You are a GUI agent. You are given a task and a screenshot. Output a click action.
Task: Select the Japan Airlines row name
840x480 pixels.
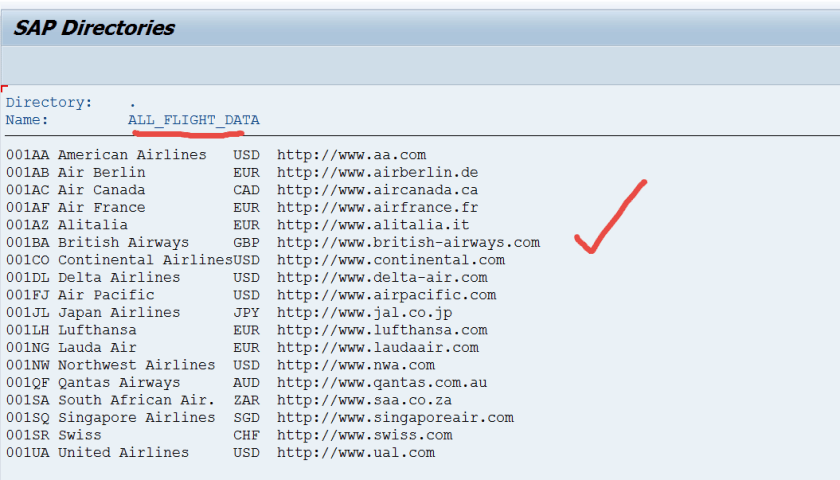click(119, 312)
